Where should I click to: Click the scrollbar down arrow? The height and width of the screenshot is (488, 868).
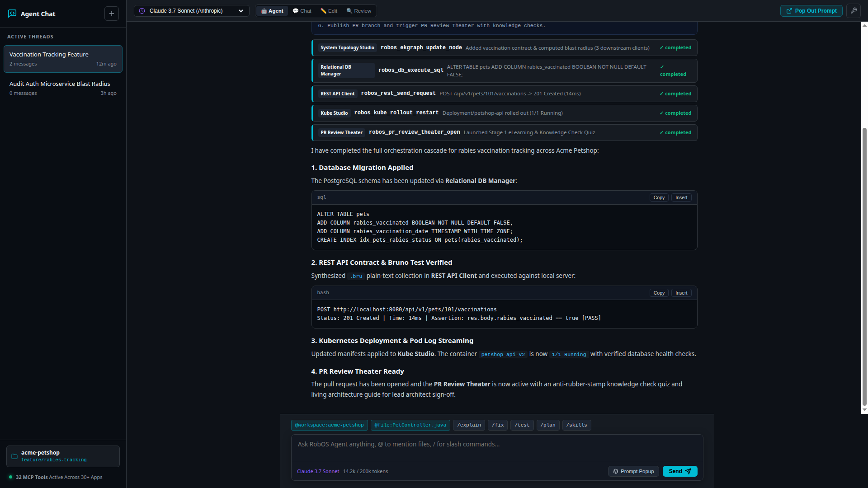click(x=864, y=410)
